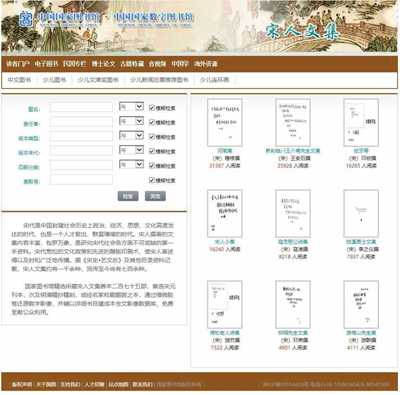Click title link under bottom-row first book cover
The image size is (400, 395).
click(x=225, y=333)
